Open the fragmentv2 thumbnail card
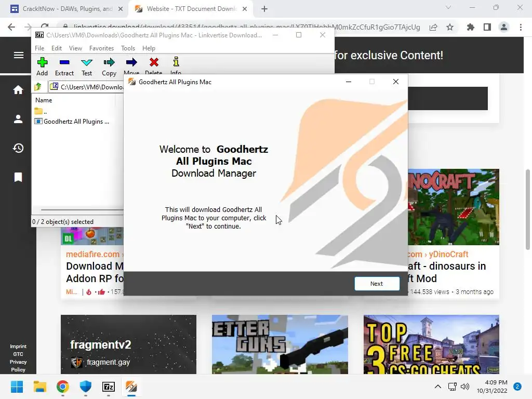The image size is (532, 399). 129,344
